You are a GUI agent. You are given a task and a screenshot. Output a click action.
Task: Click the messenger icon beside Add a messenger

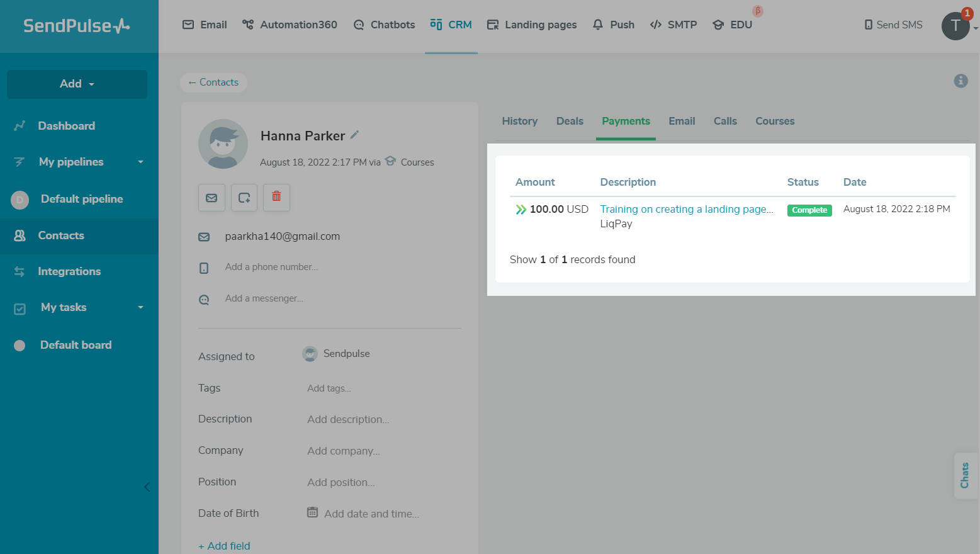pyautogui.click(x=204, y=300)
